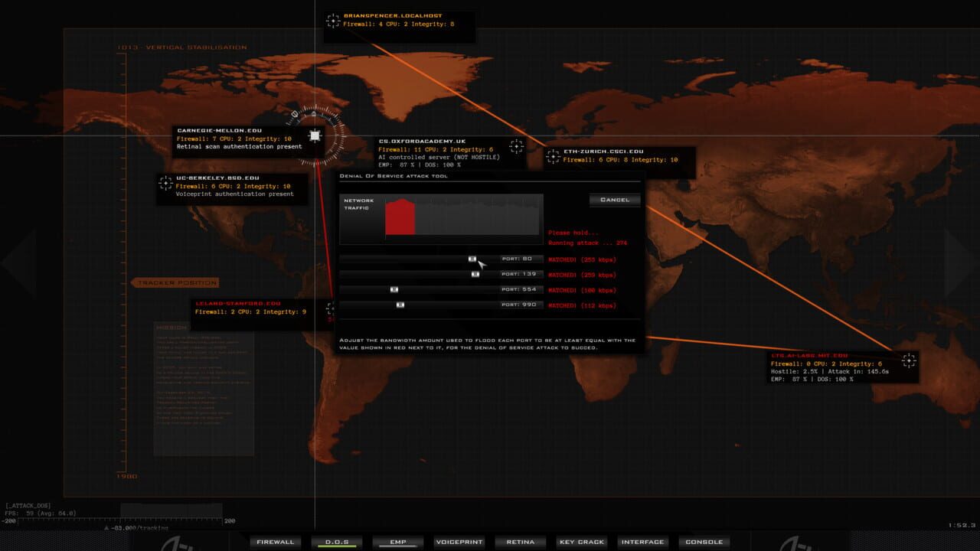Viewport: 980px width, 551px height.
Task: Click the CS.OXFORDACADEMY.UK host name
Action: point(422,142)
